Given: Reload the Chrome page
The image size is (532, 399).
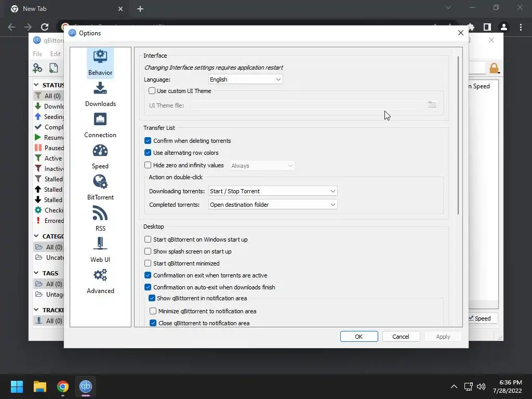Looking at the screenshot, I should [x=45, y=27].
